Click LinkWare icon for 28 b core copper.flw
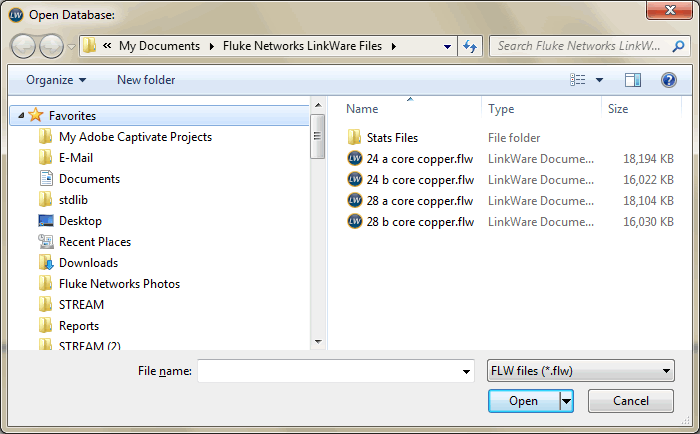 354,221
